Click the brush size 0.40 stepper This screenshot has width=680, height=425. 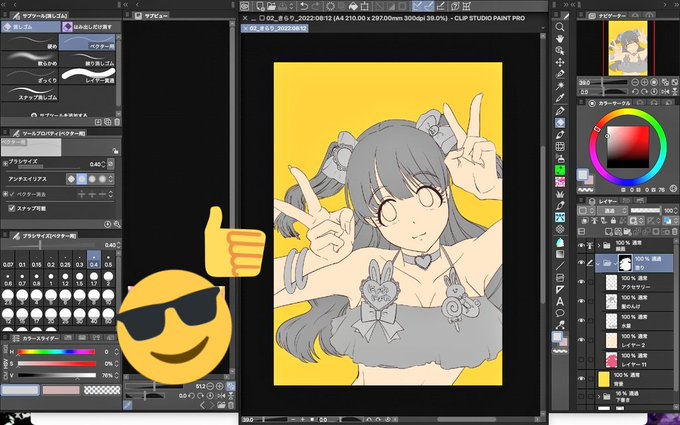point(103,164)
